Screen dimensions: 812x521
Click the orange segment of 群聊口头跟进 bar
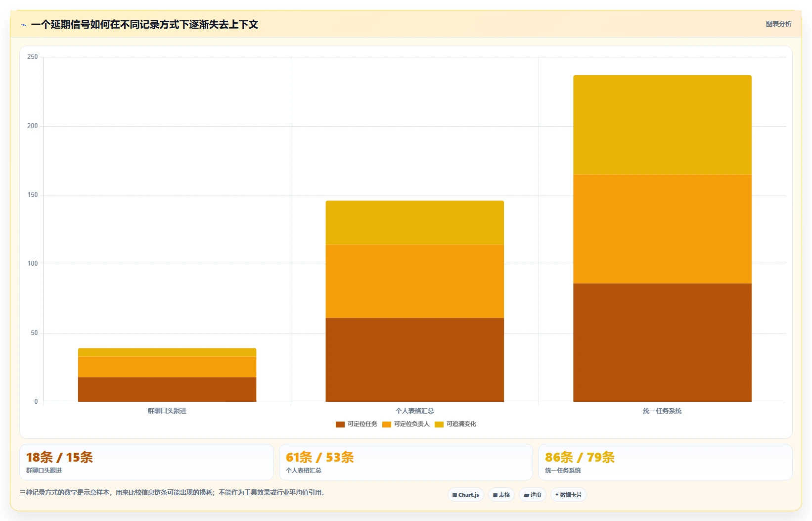[x=167, y=367]
